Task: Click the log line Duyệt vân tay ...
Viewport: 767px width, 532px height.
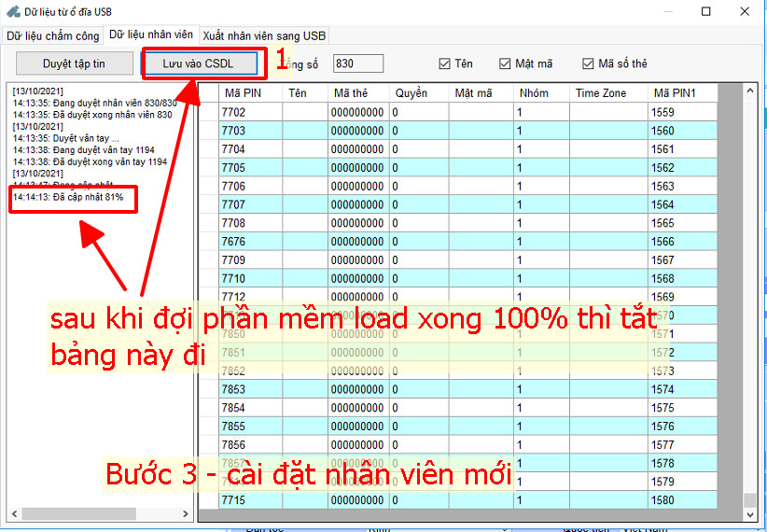Action: (x=66, y=138)
